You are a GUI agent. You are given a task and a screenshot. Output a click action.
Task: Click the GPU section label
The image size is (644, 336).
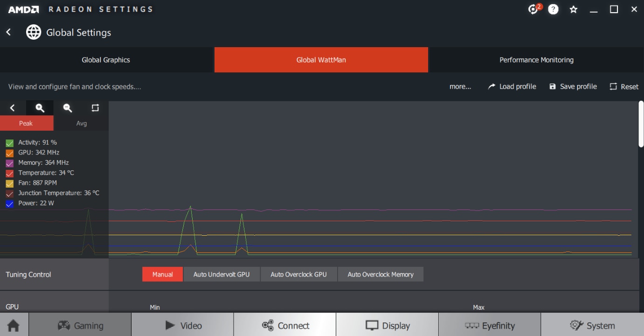pyautogui.click(x=12, y=307)
